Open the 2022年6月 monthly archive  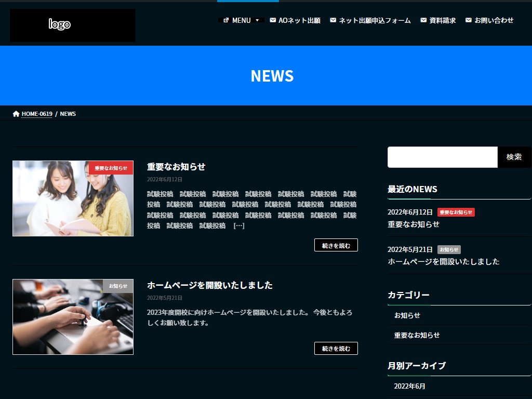coord(409,386)
